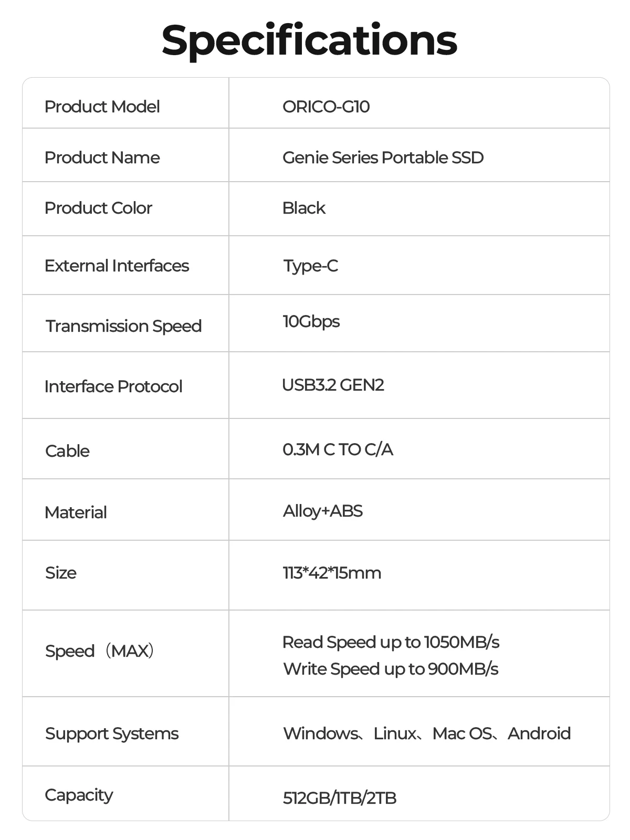
Task: Select the Read Speed up to 1050MB/s line
Action: pos(391,642)
